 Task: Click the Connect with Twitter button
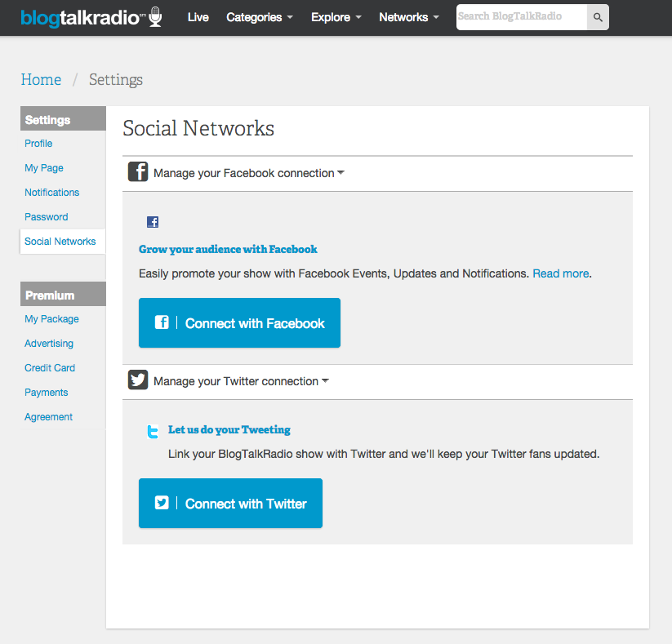[x=230, y=503]
